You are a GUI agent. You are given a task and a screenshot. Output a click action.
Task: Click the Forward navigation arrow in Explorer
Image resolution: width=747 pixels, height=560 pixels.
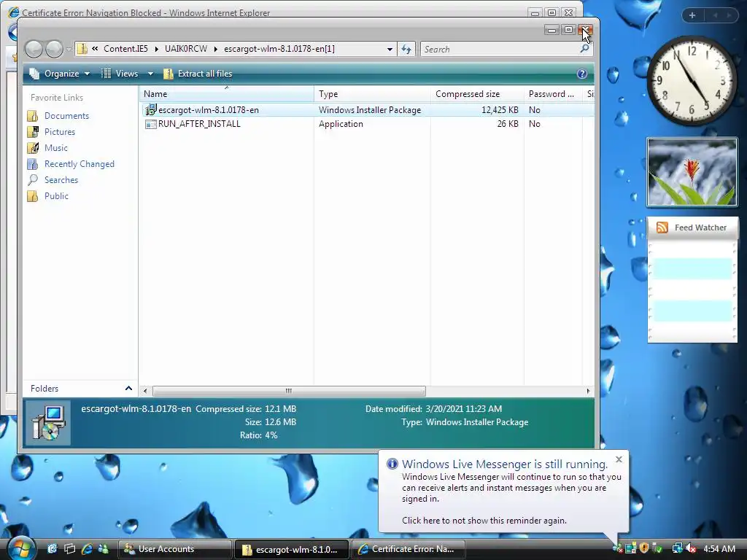[x=54, y=49]
